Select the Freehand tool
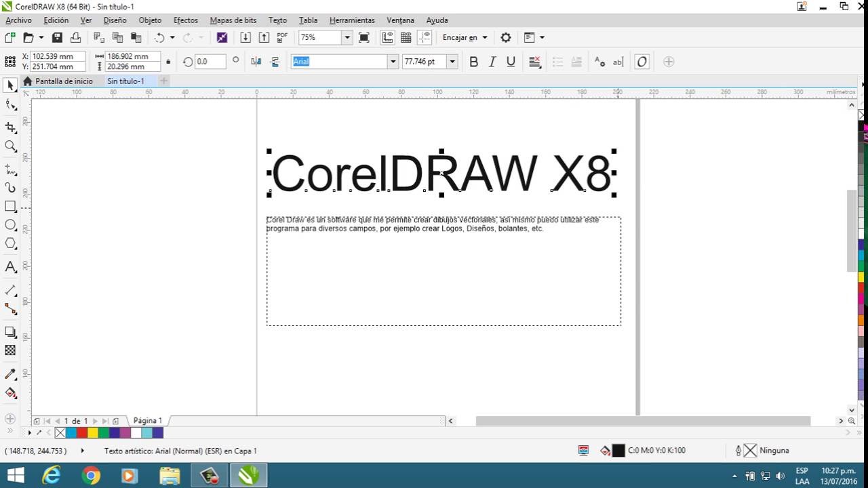This screenshot has width=868, height=488. coord(10,169)
